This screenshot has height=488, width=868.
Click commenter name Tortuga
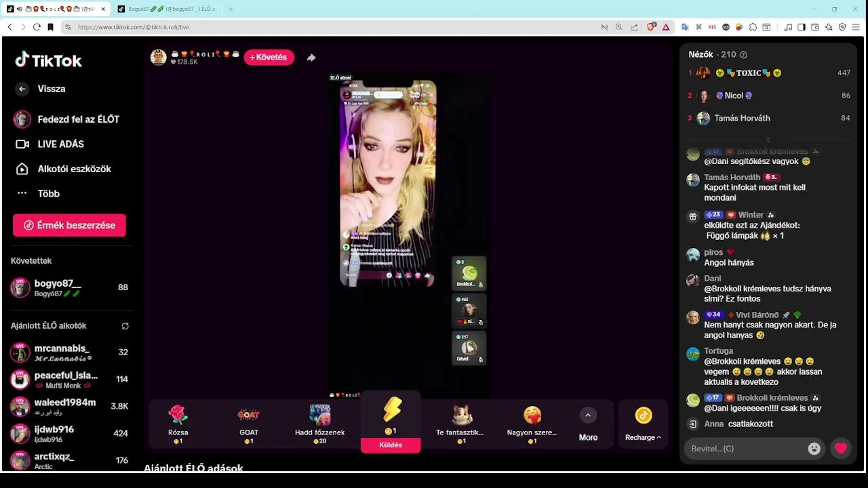719,351
